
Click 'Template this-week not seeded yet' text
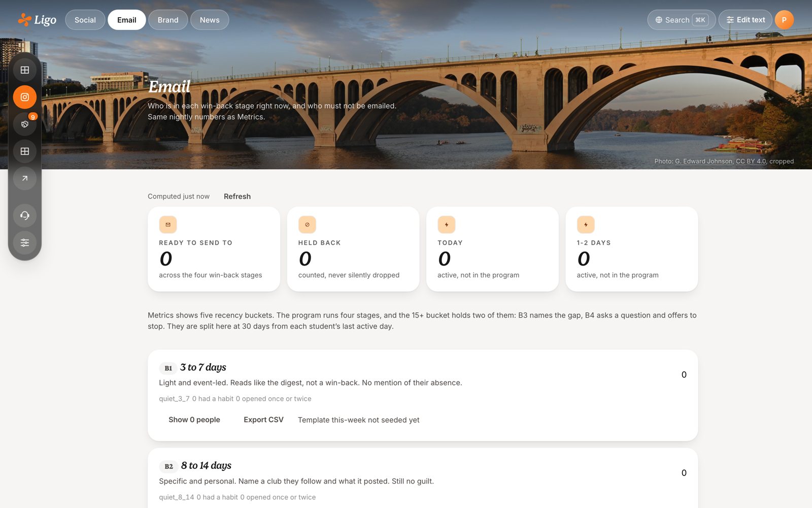pyautogui.click(x=359, y=420)
